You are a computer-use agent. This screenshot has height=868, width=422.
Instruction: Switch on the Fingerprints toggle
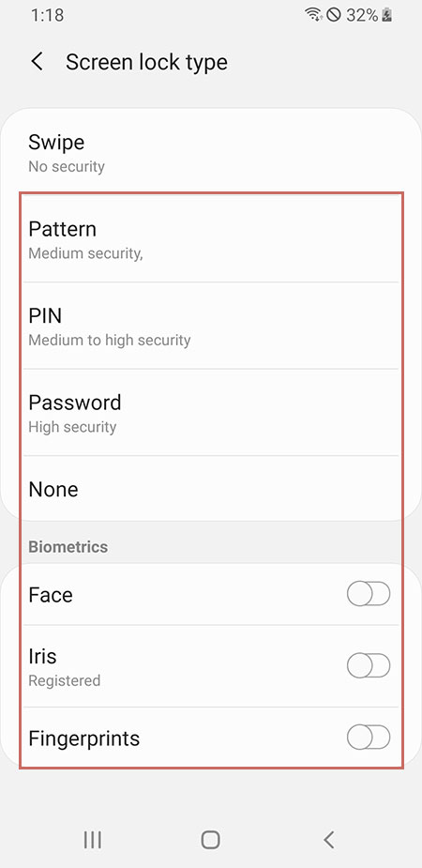coord(369,738)
